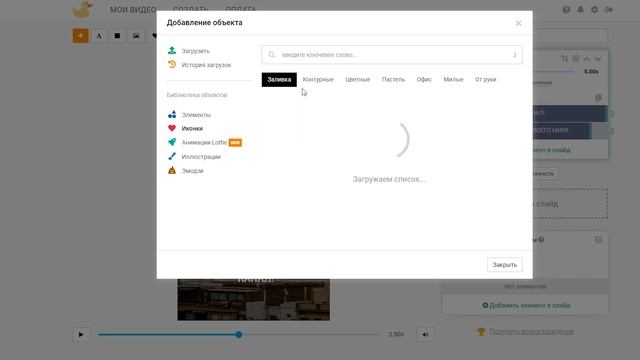640x360 pixels.
Task: Click the Закрыть button in dialog
Action: tap(504, 265)
